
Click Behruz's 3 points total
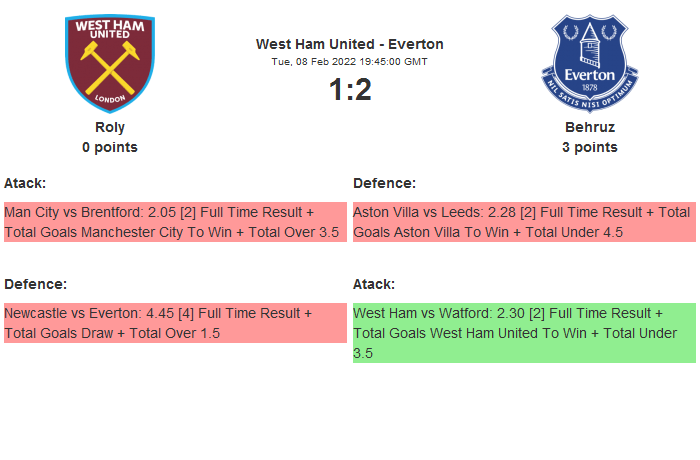point(589,147)
